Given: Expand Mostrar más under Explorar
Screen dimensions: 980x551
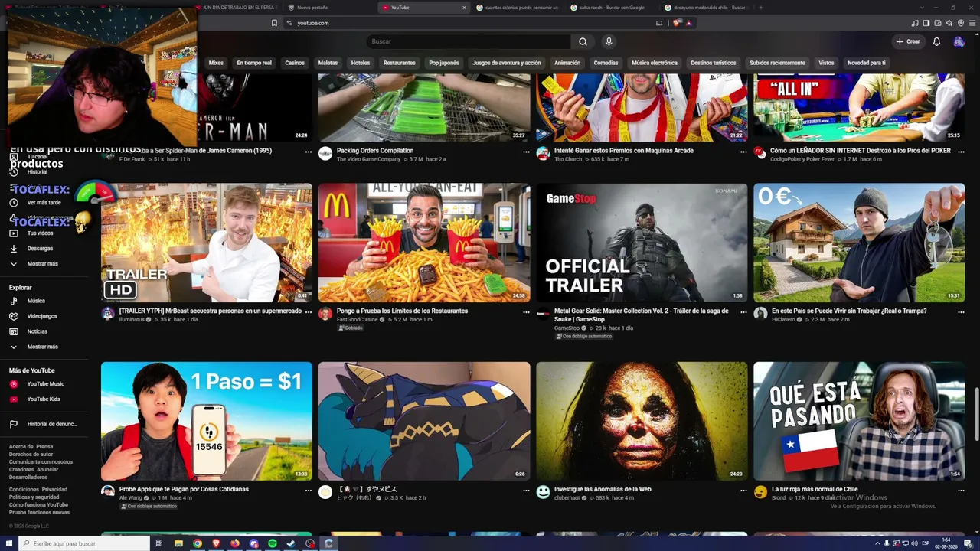Looking at the screenshot, I should pyautogui.click(x=42, y=347).
